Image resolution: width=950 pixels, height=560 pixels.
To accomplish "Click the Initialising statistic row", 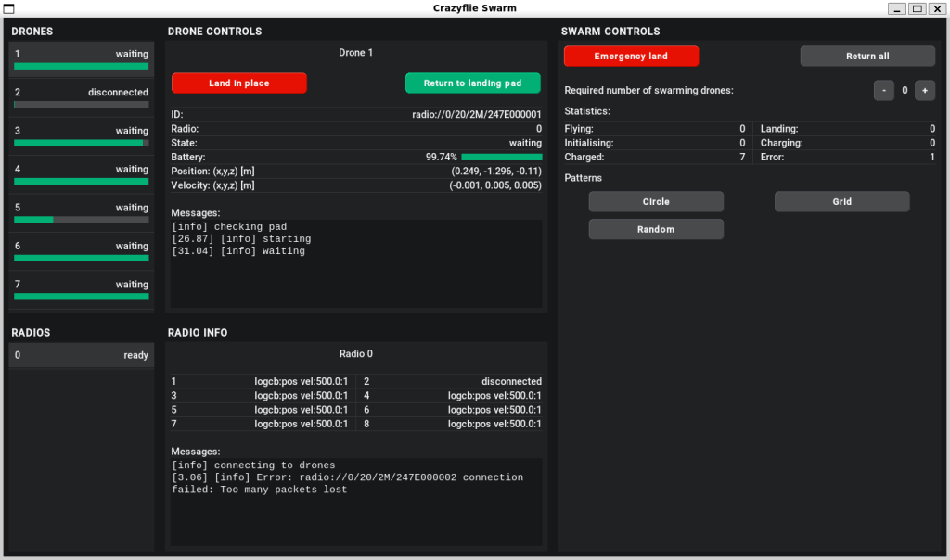I will [655, 143].
